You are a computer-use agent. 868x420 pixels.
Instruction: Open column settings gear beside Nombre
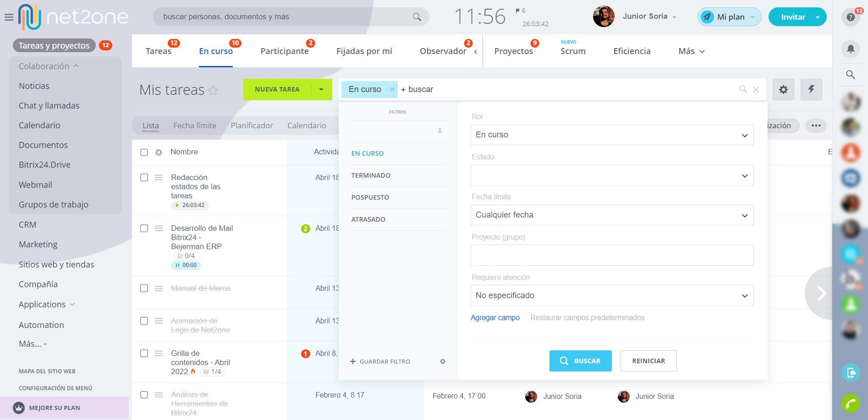[x=159, y=152]
